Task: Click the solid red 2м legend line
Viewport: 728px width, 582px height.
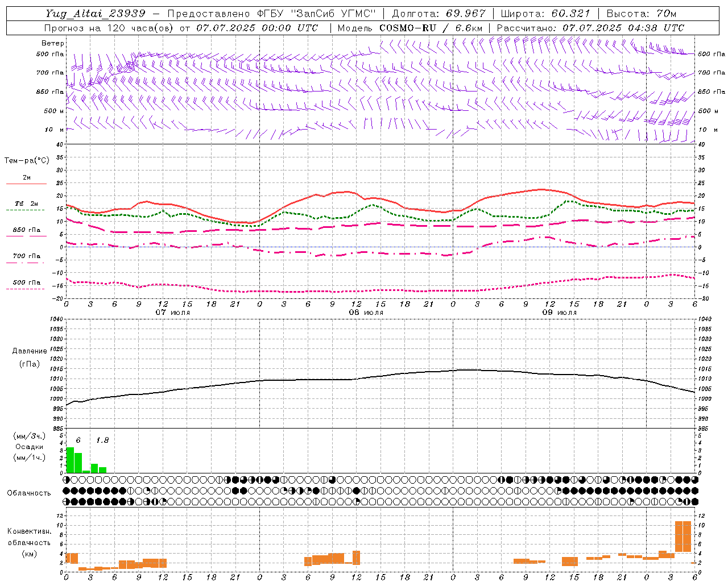Action: click(26, 184)
